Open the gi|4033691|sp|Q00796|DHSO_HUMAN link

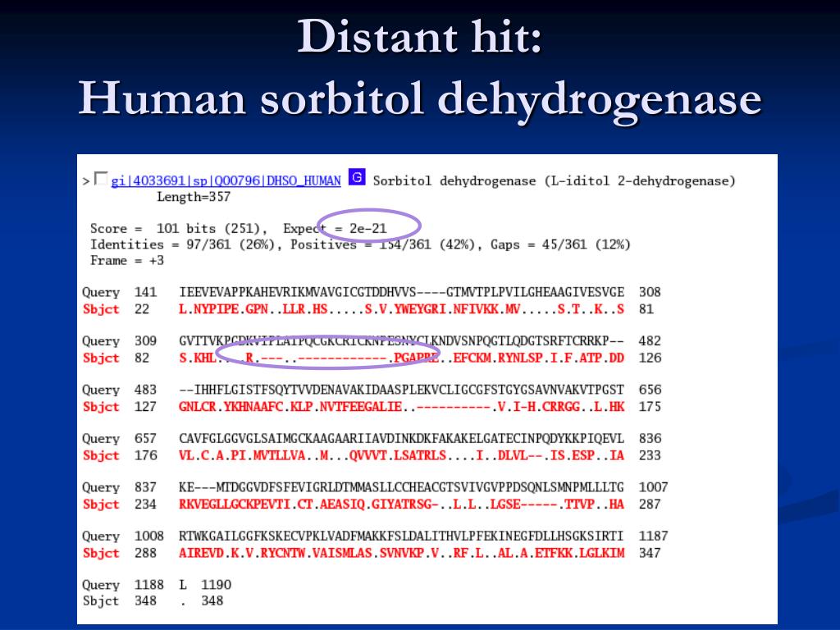point(226,181)
